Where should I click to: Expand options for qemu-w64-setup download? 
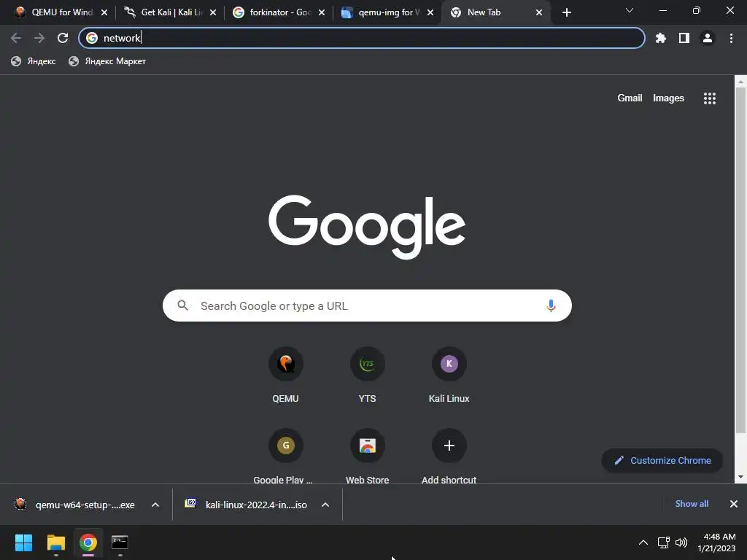[x=155, y=505]
